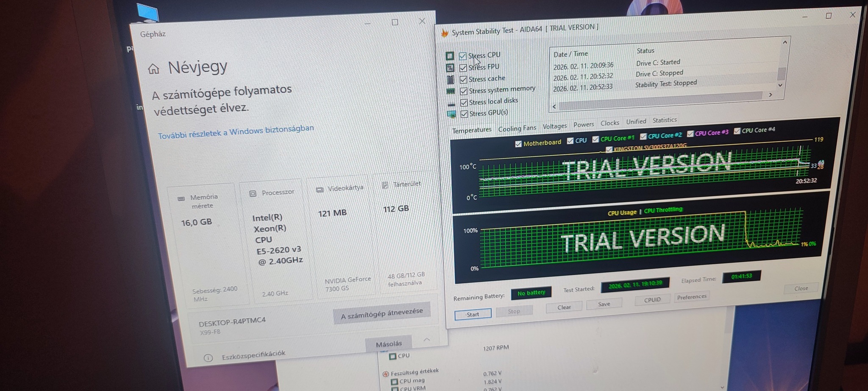Select the "Drive C: Started" log row
Viewport: 868px width, 391px height.
tap(658, 63)
